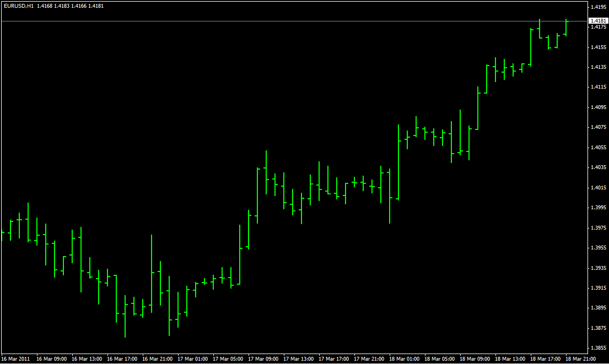Click the 18 Mar 09:00 time label
The width and height of the screenshot is (609, 364).
(475, 359)
